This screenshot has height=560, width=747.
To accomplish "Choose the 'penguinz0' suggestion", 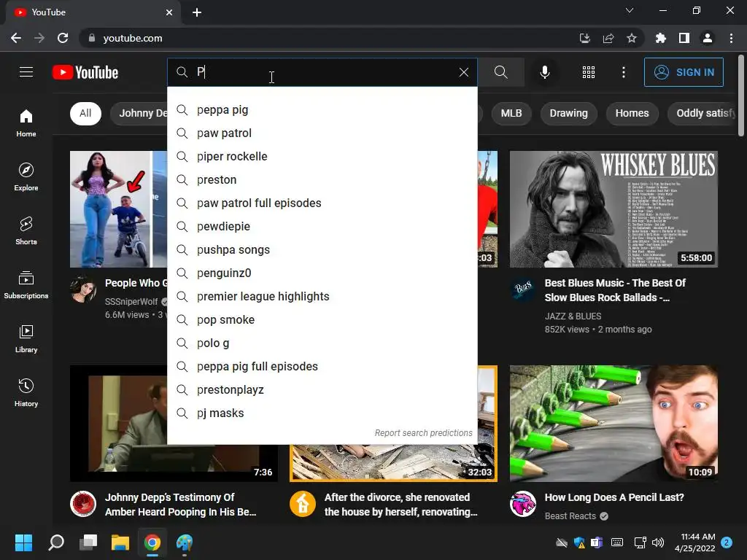I will point(322,273).
